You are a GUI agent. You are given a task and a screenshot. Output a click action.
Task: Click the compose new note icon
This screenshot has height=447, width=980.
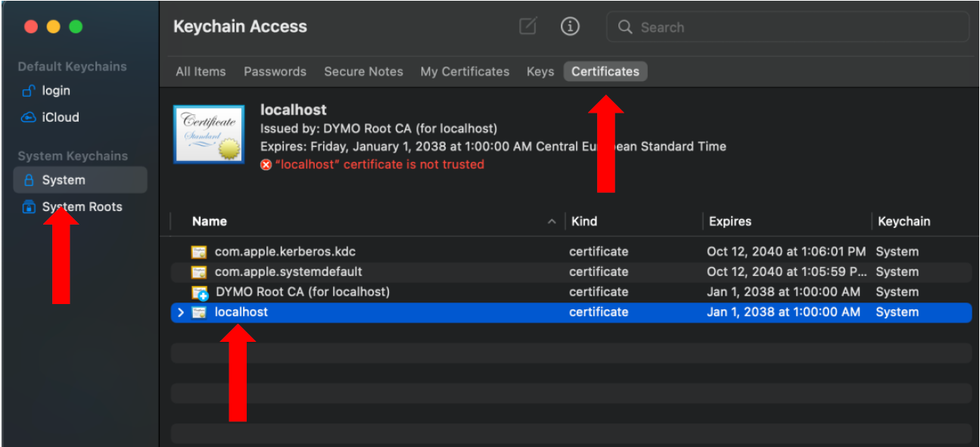(527, 26)
